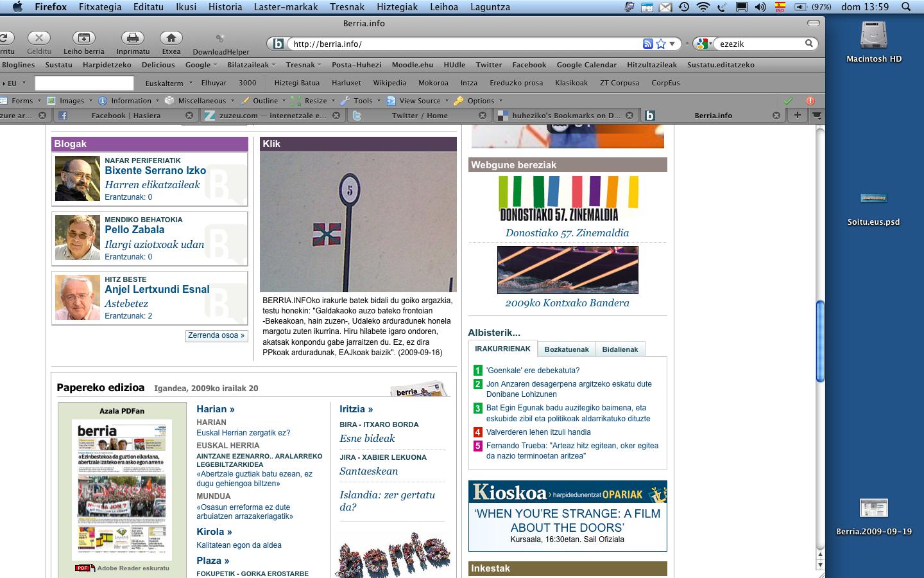Open Spotlight search in the menu bar
The width and height of the screenshot is (924, 578).
906,7
